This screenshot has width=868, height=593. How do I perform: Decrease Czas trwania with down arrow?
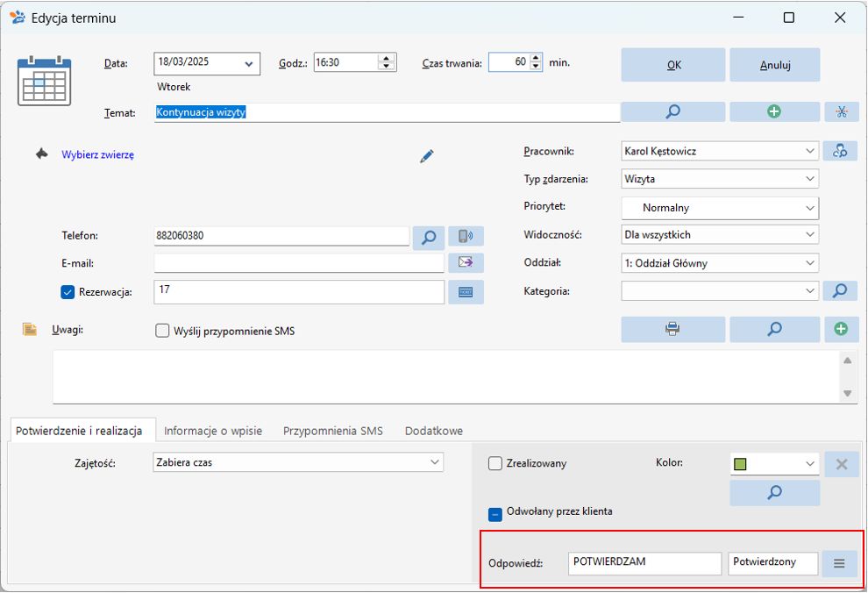pos(536,67)
